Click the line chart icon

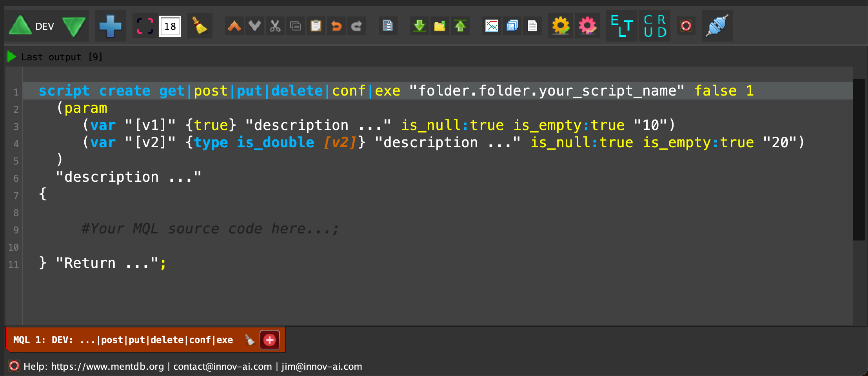(x=492, y=26)
